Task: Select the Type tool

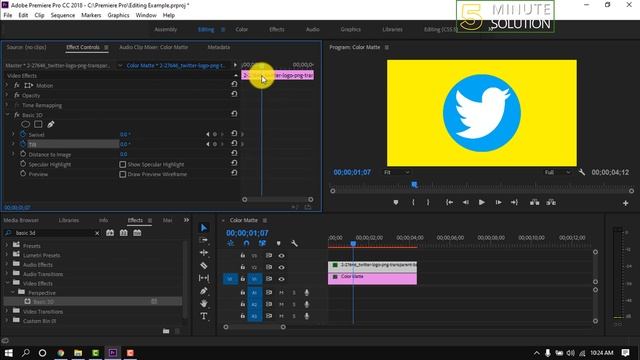Action: point(204,316)
